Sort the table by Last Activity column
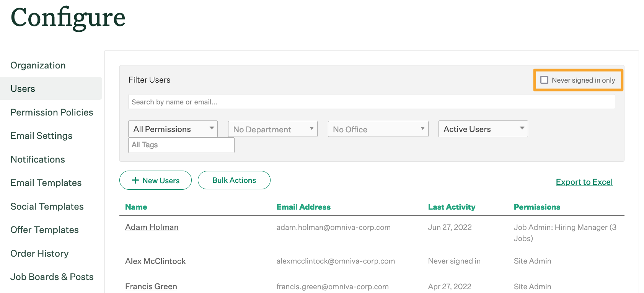This screenshot has height=293, width=644. 452,207
